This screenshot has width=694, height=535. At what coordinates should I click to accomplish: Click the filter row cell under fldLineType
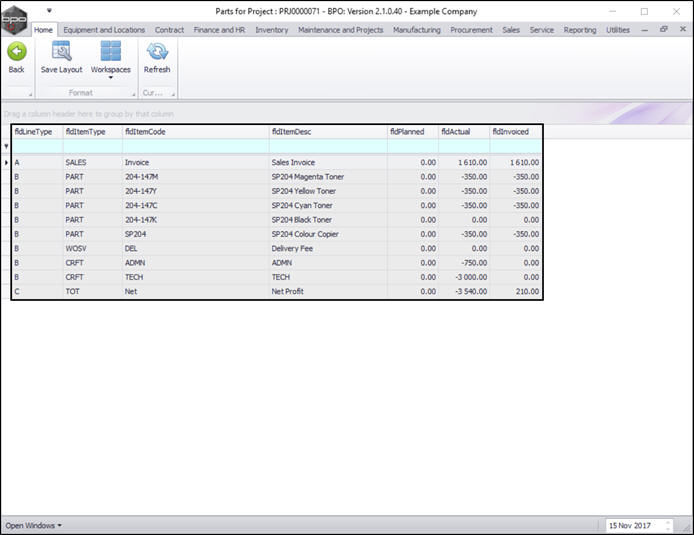coord(37,146)
